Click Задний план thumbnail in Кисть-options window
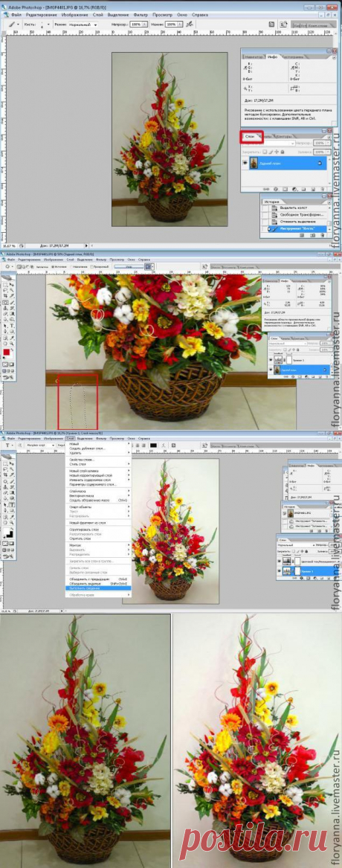The image size is (342, 868). (x=254, y=164)
